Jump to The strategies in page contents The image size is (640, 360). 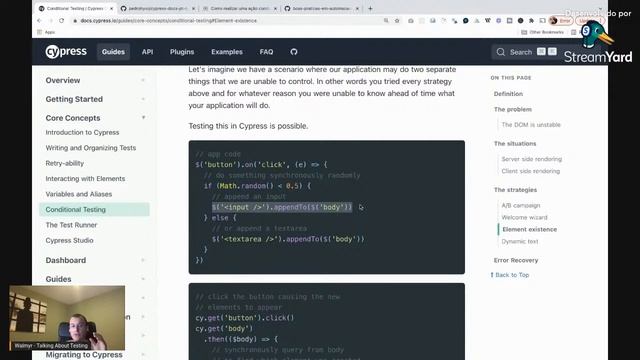tap(515, 190)
